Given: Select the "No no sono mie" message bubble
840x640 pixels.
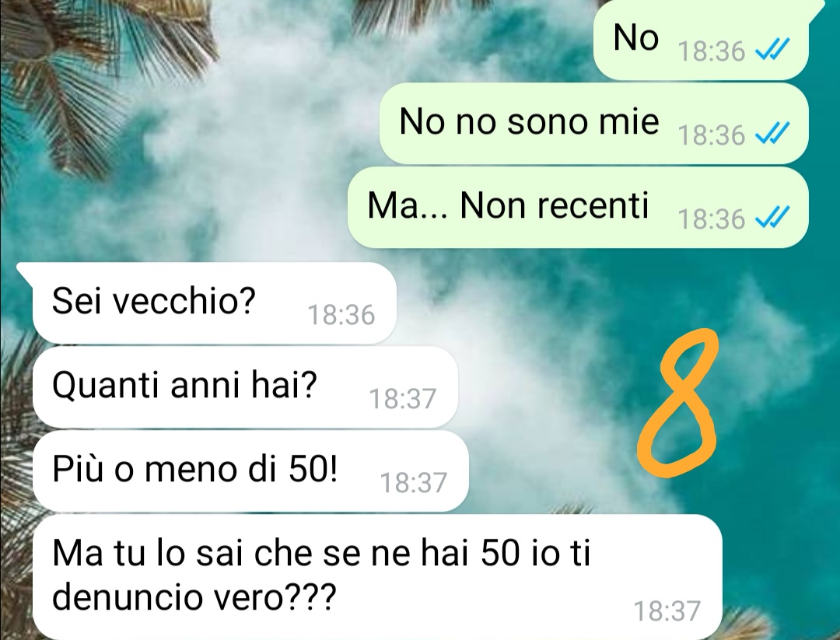Looking at the screenshot, I should coord(593,123).
